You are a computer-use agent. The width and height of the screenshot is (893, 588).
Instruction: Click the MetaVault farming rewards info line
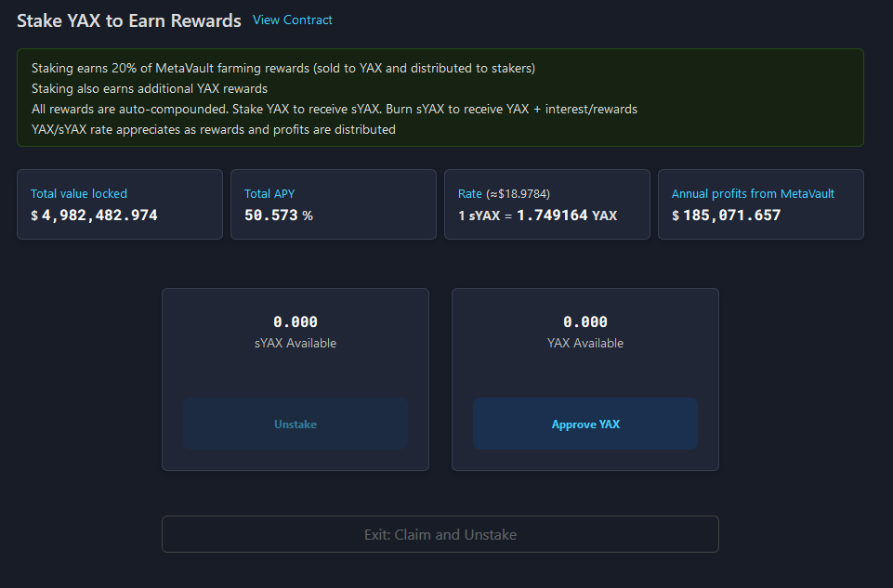pos(283,69)
